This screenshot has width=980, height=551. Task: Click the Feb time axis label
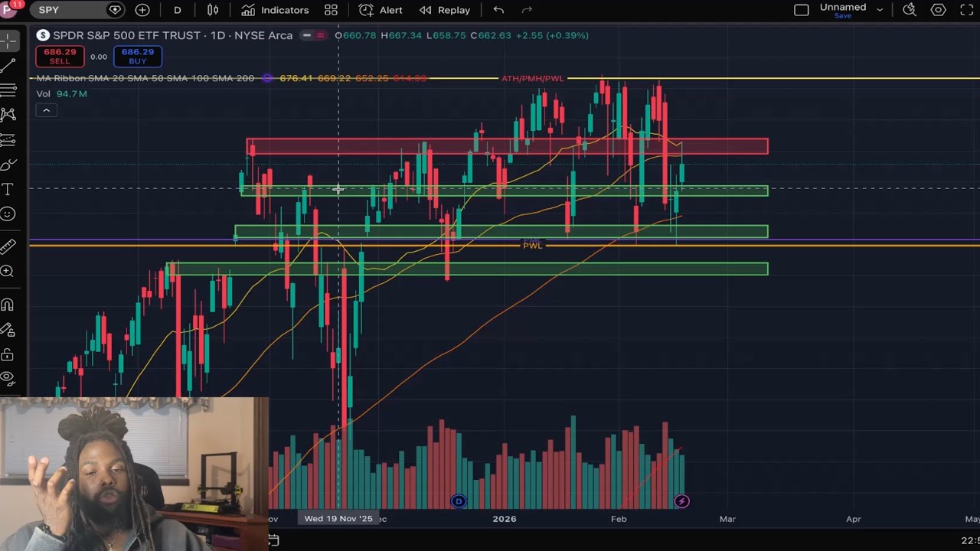(x=619, y=518)
